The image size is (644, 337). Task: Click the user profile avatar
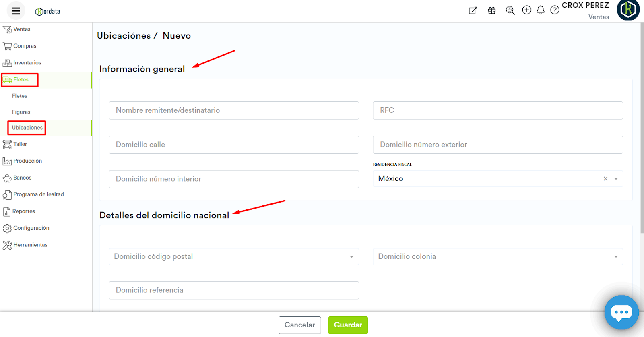[x=628, y=10]
